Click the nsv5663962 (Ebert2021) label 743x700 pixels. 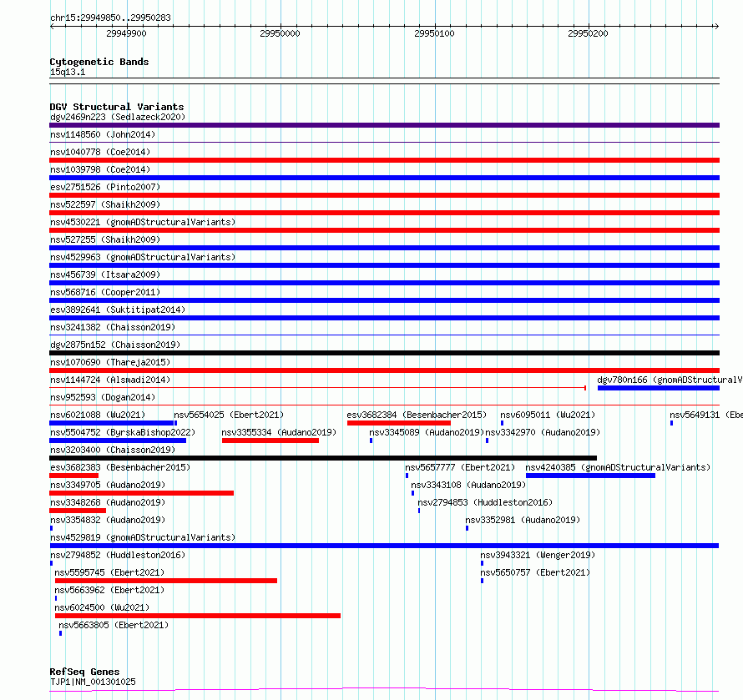109,590
